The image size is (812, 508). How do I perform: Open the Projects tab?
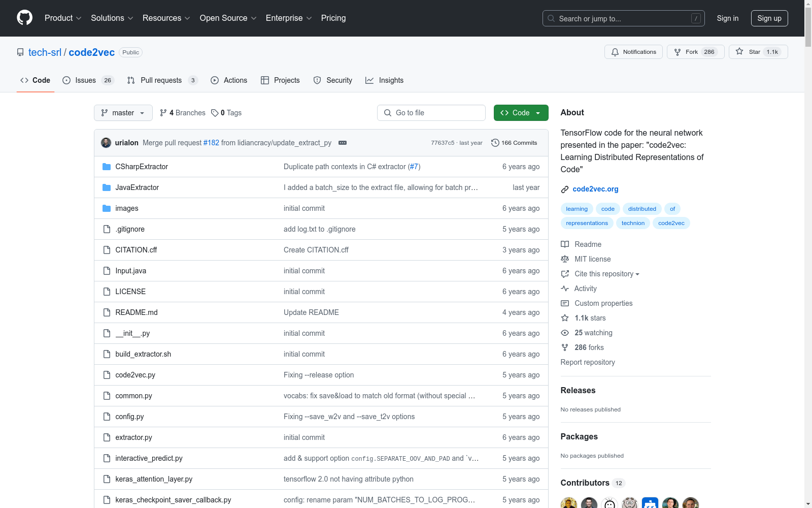(280, 80)
